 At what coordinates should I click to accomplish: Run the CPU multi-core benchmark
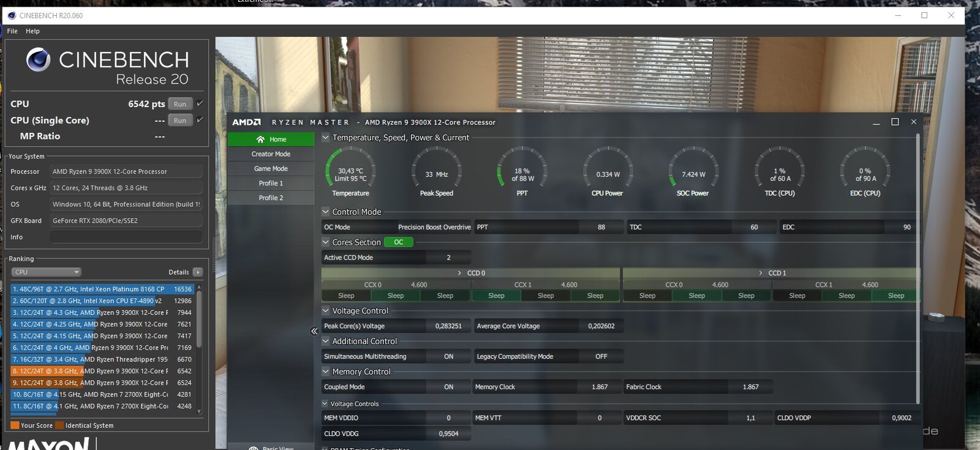pos(180,104)
